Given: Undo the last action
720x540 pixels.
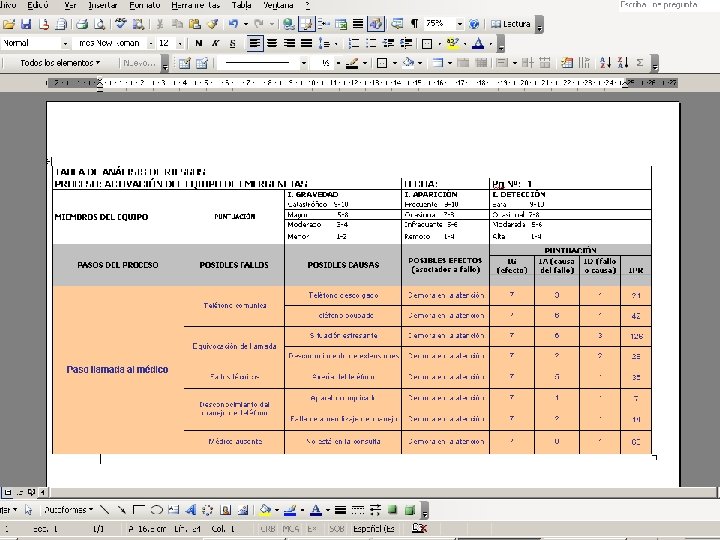Looking at the screenshot, I should tap(233, 24).
